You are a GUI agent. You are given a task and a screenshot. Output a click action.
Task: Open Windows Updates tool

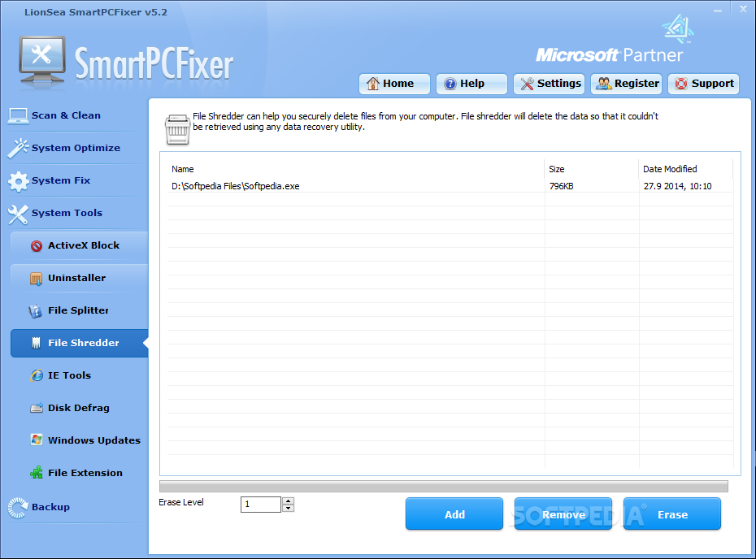tap(79, 440)
